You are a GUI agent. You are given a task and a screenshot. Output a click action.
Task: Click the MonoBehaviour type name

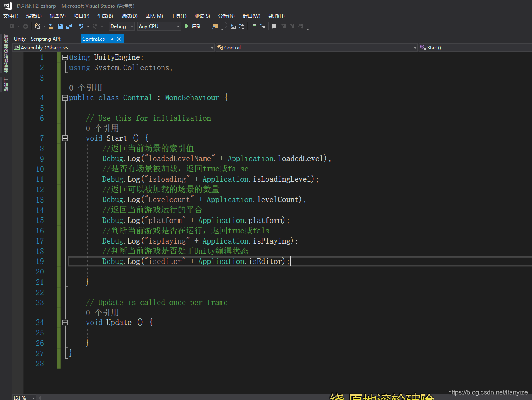tap(192, 98)
